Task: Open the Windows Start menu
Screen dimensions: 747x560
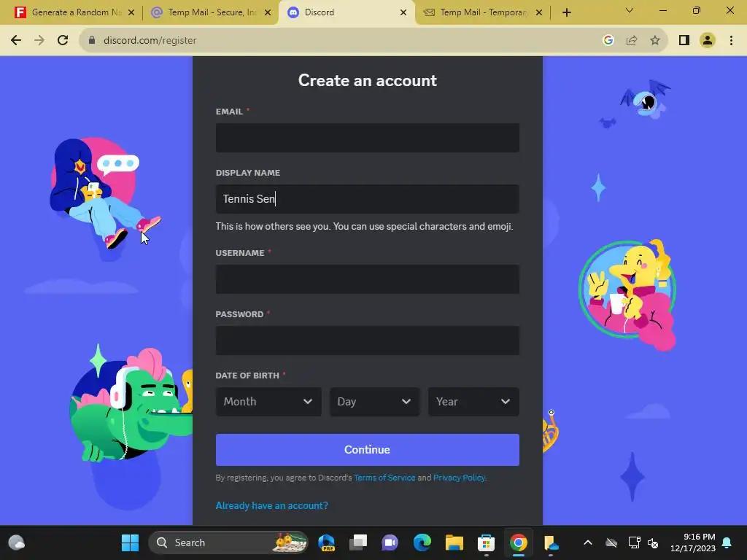Action: tap(130, 542)
